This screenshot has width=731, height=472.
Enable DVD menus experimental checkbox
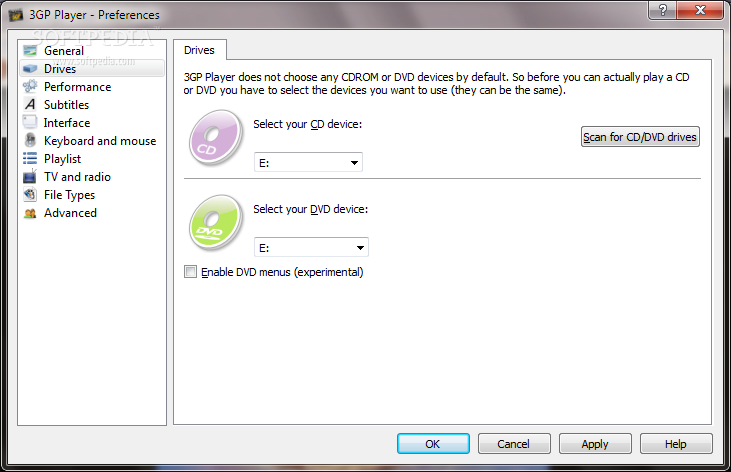tap(190, 271)
